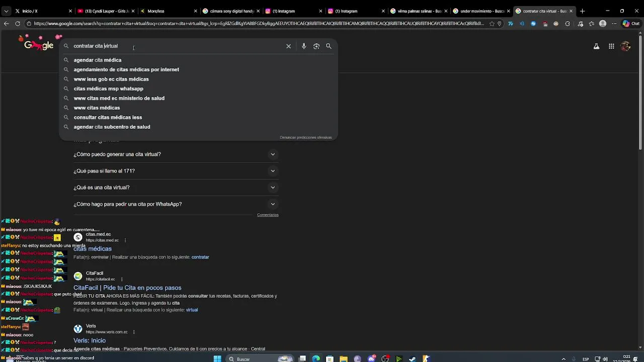The width and height of the screenshot is (644, 362).
Task: Open browser Extensions puzzle icon
Action: coord(568,24)
